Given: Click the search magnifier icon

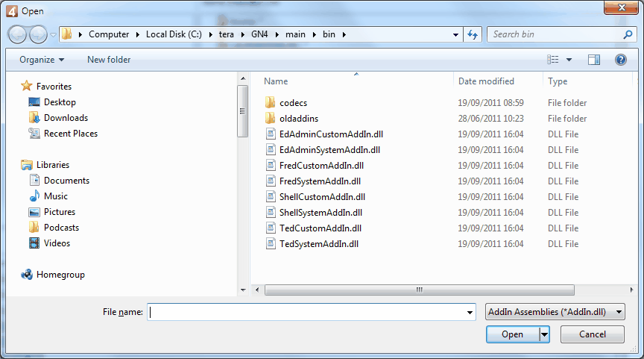Looking at the screenshot, I should [x=628, y=34].
